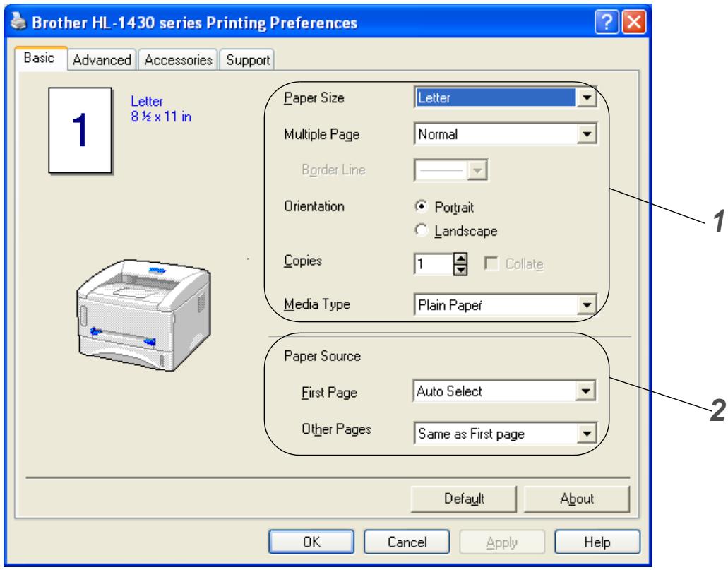Click the page preview thumbnail showing 1
The height and width of the screenshot is (570, 728).
80,131
